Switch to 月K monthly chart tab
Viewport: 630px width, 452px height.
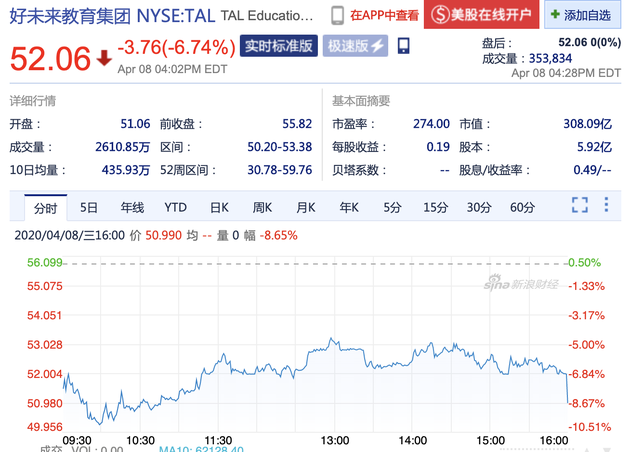pos(305,208)
